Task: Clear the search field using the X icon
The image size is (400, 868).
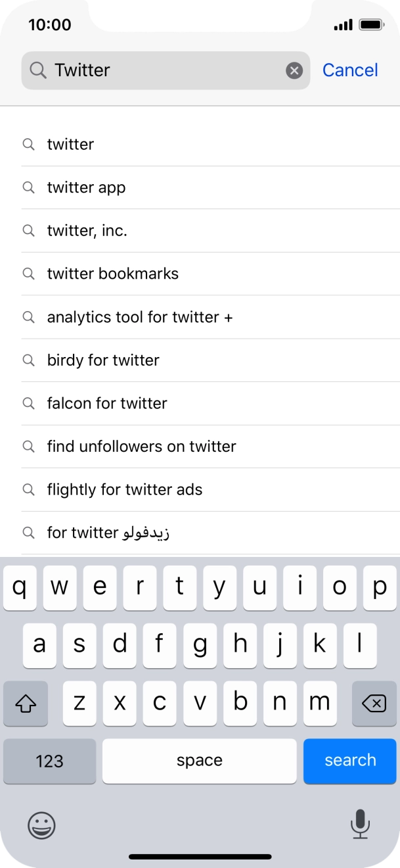Action: (x=294, y=70)
